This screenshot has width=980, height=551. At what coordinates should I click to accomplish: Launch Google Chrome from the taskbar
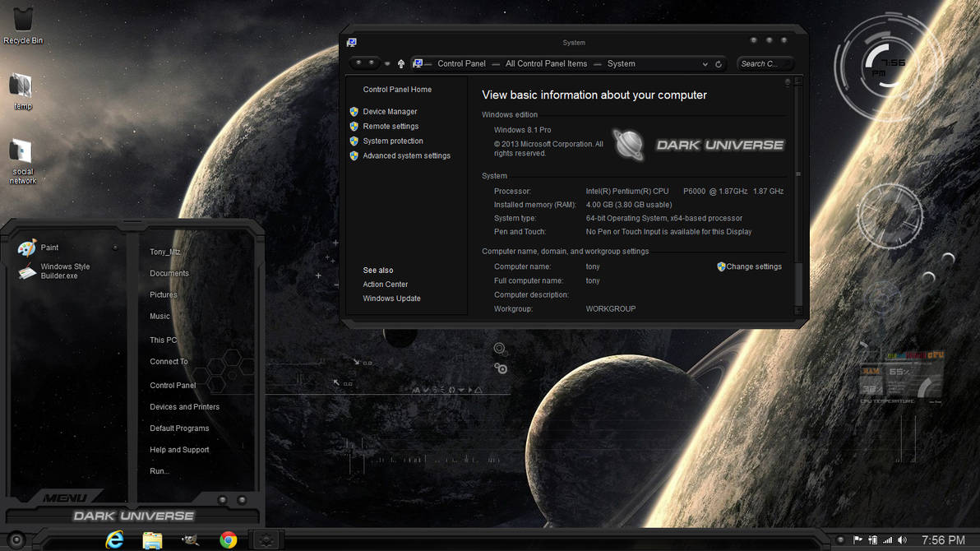tap(228, 540)
